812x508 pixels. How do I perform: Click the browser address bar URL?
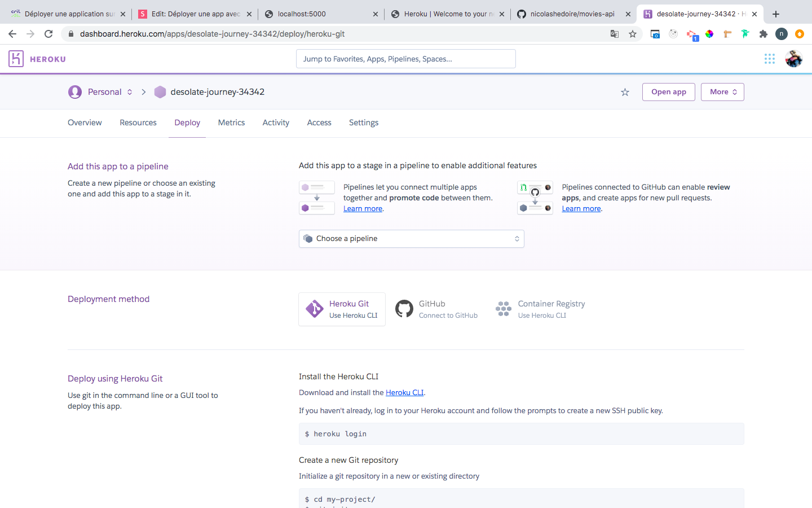click(212, 34)
